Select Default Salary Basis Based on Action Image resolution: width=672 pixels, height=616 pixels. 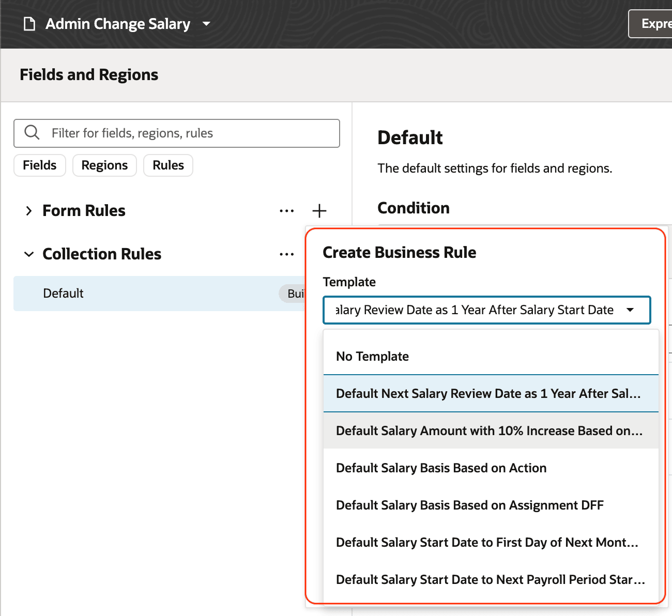[441, 468]
